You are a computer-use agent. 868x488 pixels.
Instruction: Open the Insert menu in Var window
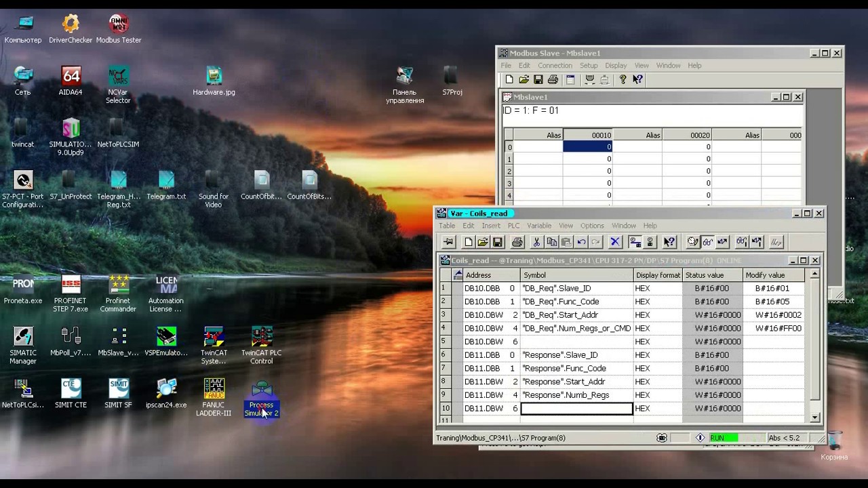pos(491,226)
